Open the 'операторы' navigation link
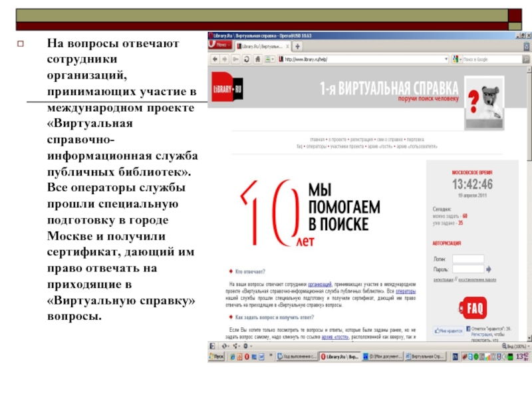Image resolution: width=532 pixels, height=399 pixels. 317,146
